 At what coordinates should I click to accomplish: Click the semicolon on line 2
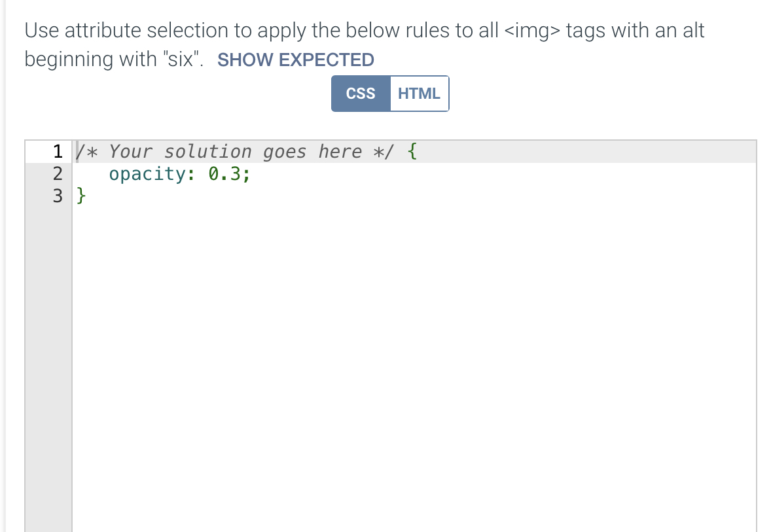tap(245, 173)
